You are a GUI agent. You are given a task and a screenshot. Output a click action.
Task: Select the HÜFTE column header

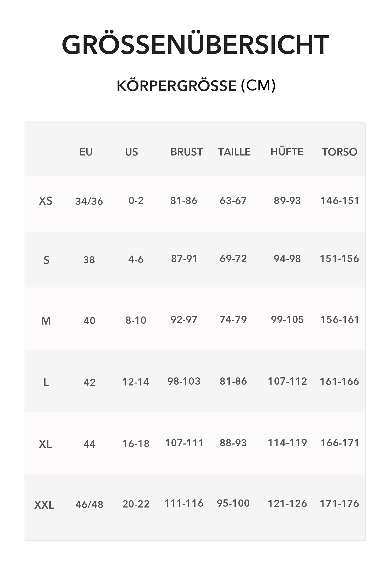tap(287, 152)
